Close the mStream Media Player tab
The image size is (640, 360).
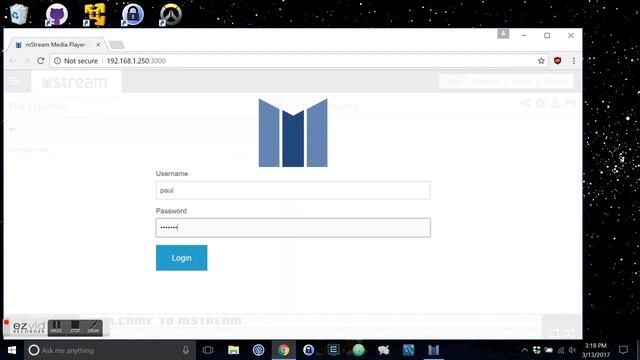(x=98, y=44)
